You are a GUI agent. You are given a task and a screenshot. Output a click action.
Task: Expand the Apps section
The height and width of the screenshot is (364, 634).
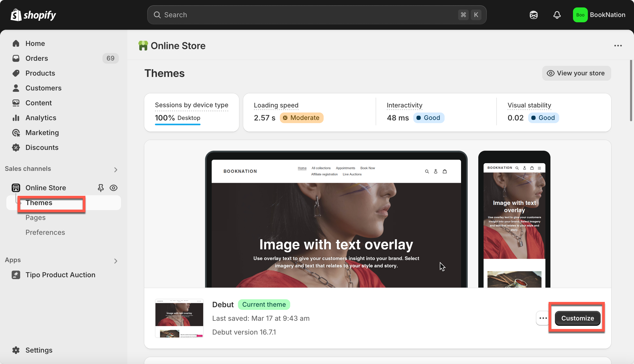115,261
